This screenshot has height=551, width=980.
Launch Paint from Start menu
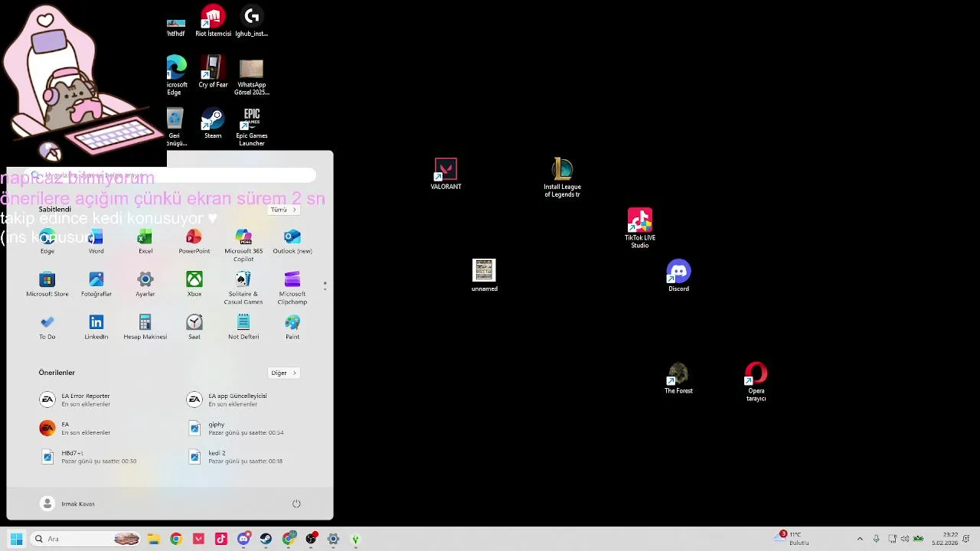tap(292, 327)
